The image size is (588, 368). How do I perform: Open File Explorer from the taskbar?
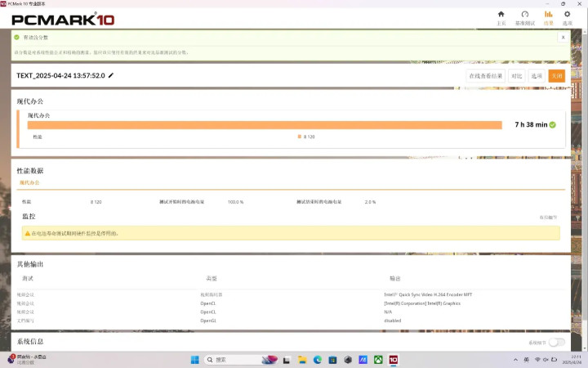pyautogui.click(x=302, y=360)
